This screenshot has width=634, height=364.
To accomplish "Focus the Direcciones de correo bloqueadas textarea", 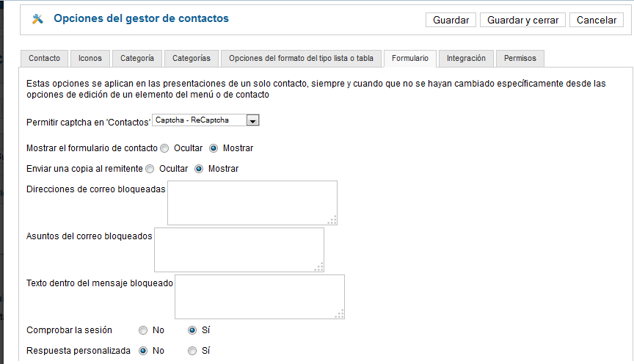I will pyautogui.click(x=252, y=203).
